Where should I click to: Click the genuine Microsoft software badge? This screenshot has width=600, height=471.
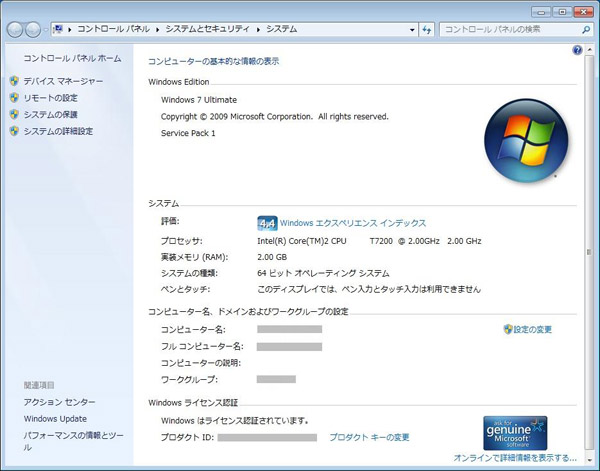(515, 433)
